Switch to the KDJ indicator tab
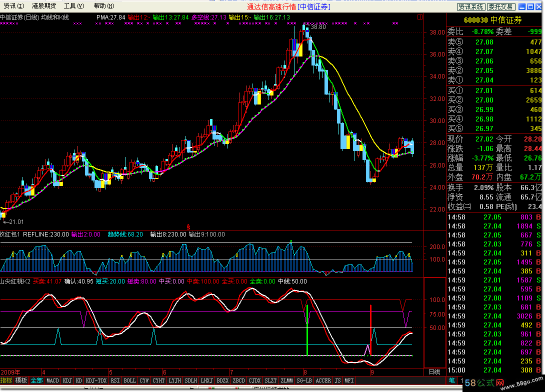Screen dimensions: 545x392 67,380
